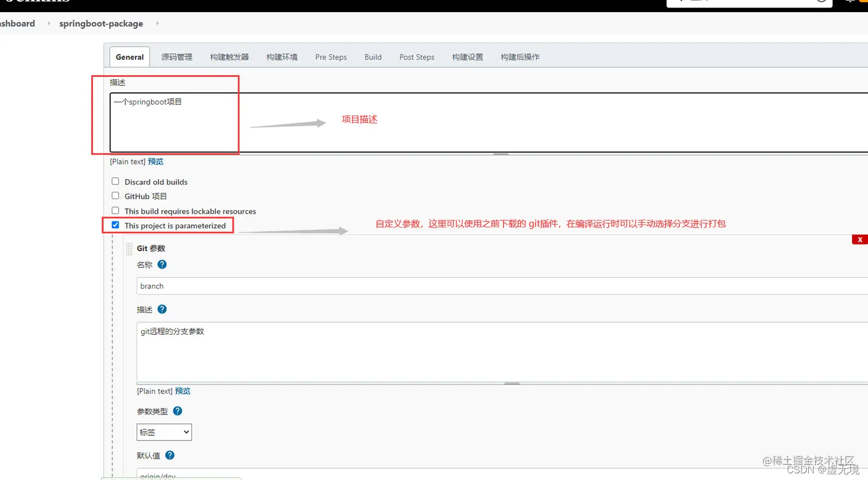Remove Git 参数 using the red X button

(859, 239)
